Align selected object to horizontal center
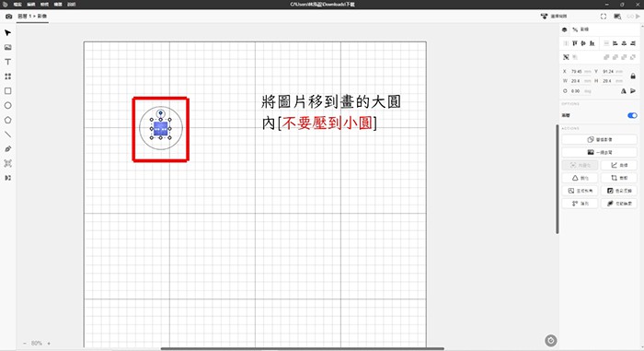This screenshot has height=351, width=644. (624, 43)
